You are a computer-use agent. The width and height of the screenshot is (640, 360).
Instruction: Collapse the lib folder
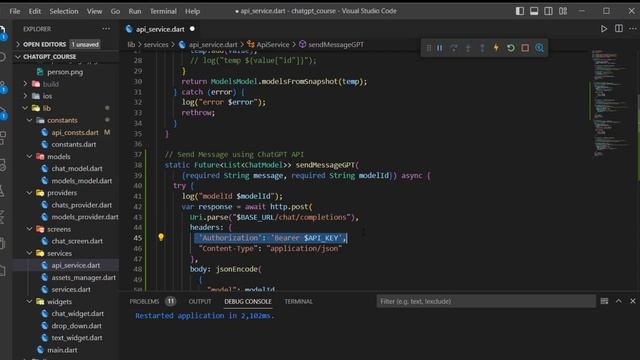[x=47, y=108]
